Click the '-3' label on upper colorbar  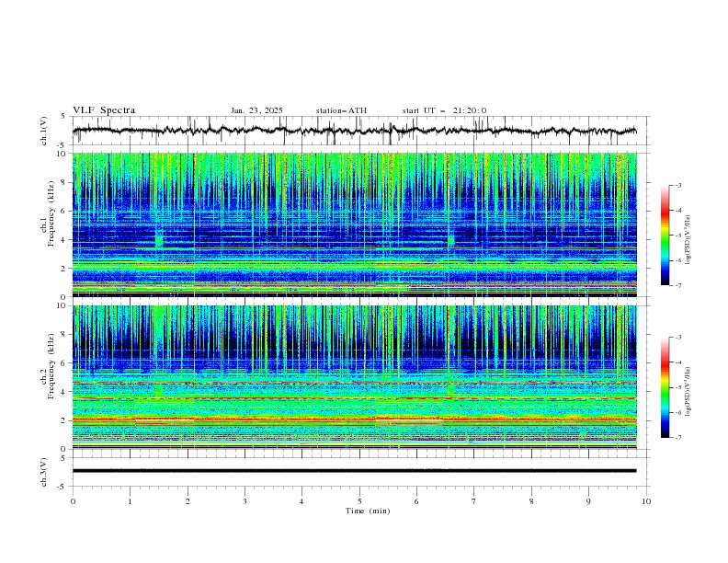[x=678, y=185]
